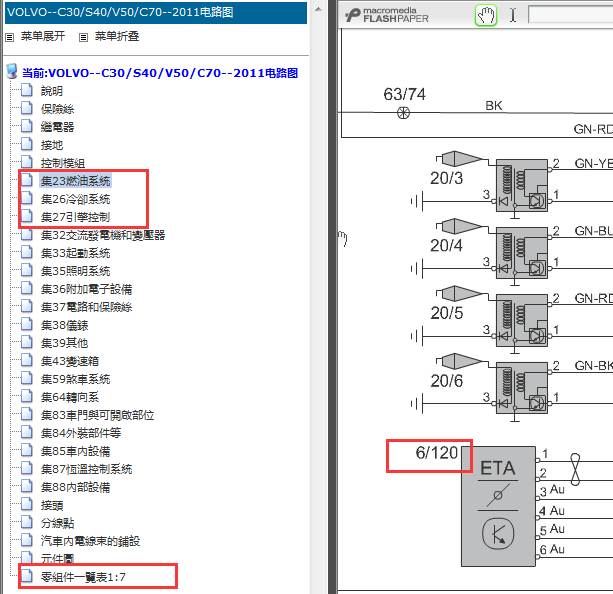Viewport: 613px width, 594px height.
Task: Open 集87恆溫控制系統 entry
Action: pyautogui.click(x=86, y=469)
